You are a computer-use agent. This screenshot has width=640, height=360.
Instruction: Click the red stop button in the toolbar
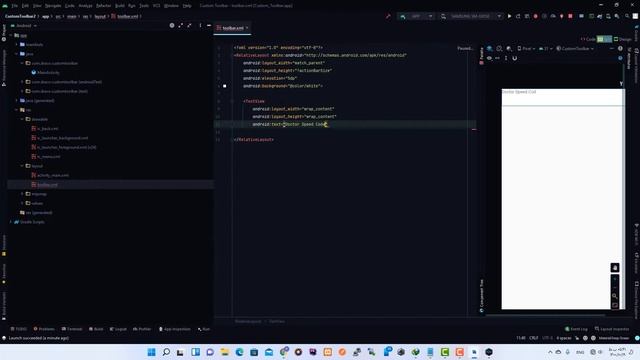[570, 16]
